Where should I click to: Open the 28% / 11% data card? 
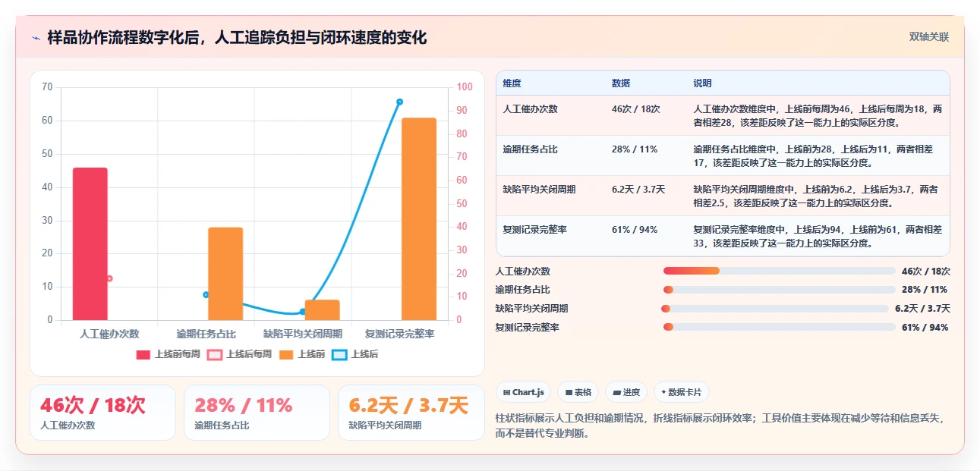pos(257,413)
